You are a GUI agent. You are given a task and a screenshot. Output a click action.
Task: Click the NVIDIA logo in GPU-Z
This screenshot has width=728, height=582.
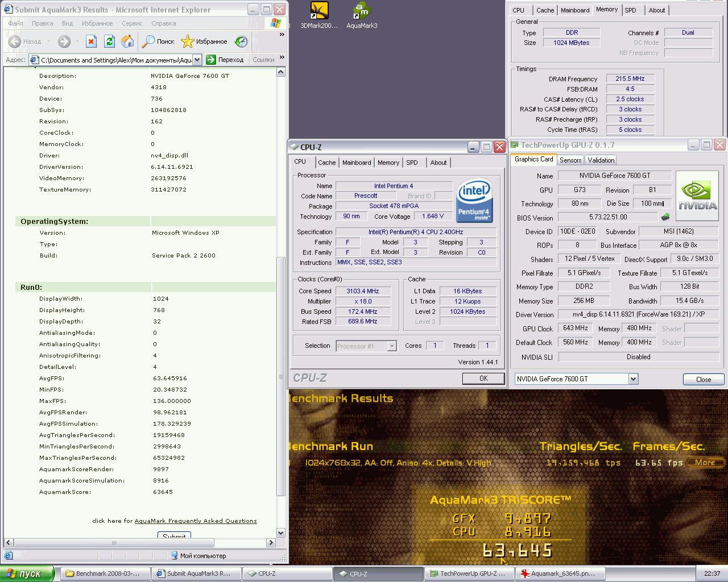697,196
